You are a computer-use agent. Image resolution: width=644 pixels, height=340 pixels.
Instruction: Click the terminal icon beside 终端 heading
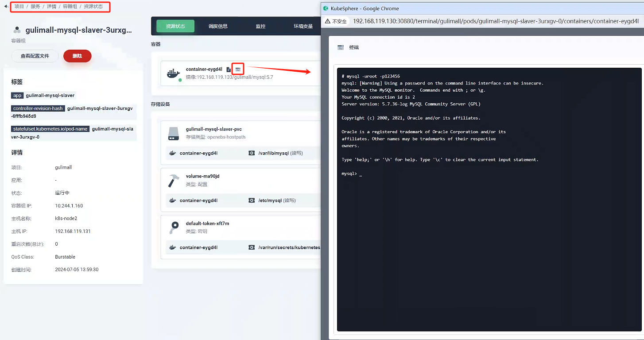341,47
